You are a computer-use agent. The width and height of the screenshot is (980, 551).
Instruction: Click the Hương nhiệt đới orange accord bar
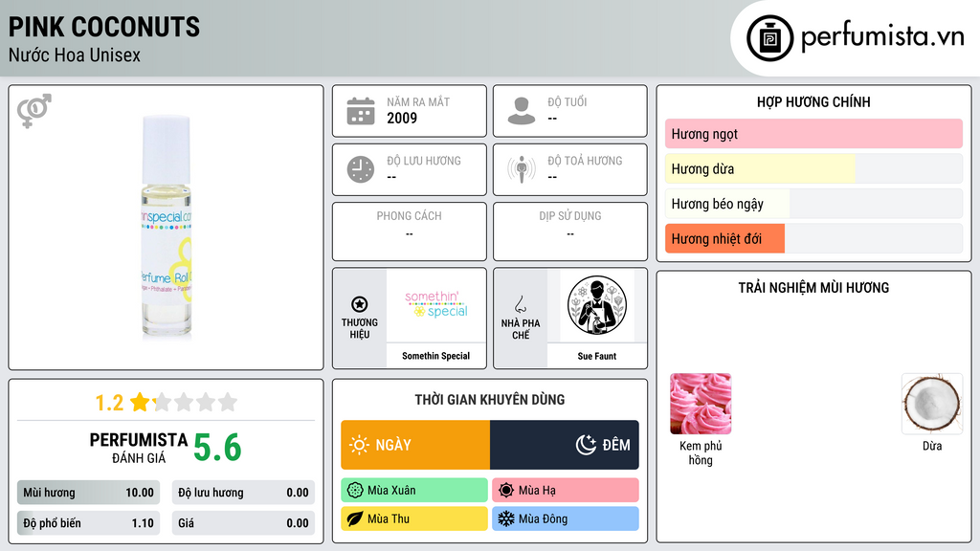[725, 238]
